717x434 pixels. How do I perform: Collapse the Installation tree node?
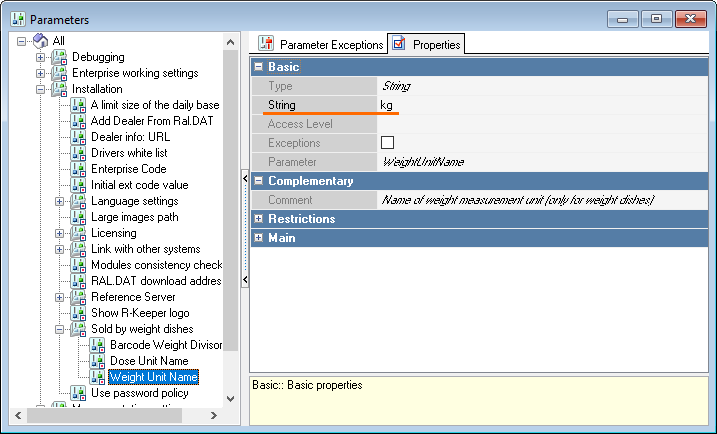pos(41,89)
